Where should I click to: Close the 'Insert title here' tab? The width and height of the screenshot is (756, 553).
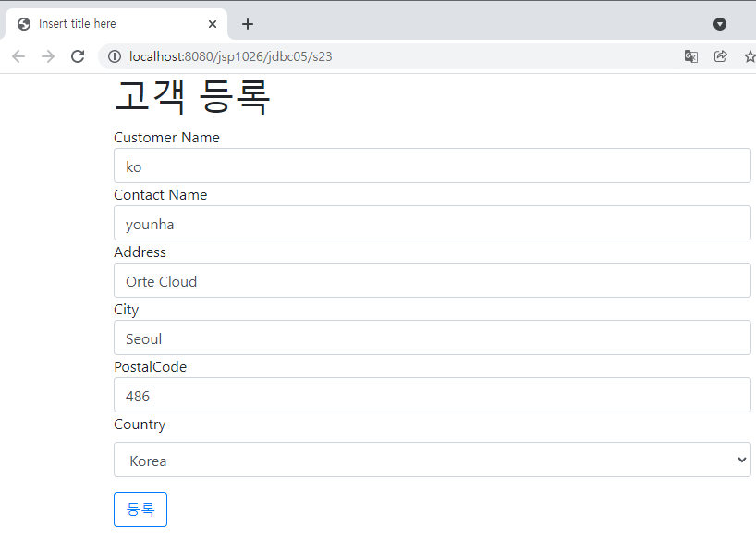[x=213, y=24]
